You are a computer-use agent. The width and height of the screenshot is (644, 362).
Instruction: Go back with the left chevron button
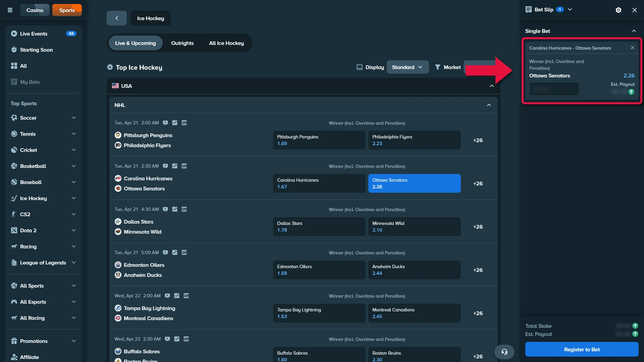[x=117, y=18]
